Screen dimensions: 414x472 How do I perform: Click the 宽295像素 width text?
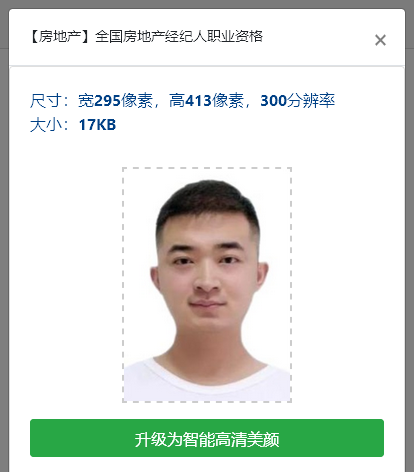[115, 100]
